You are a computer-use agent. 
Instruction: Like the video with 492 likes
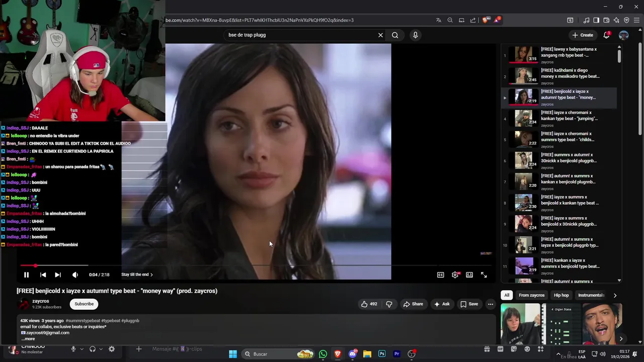[x=369, y=304]
